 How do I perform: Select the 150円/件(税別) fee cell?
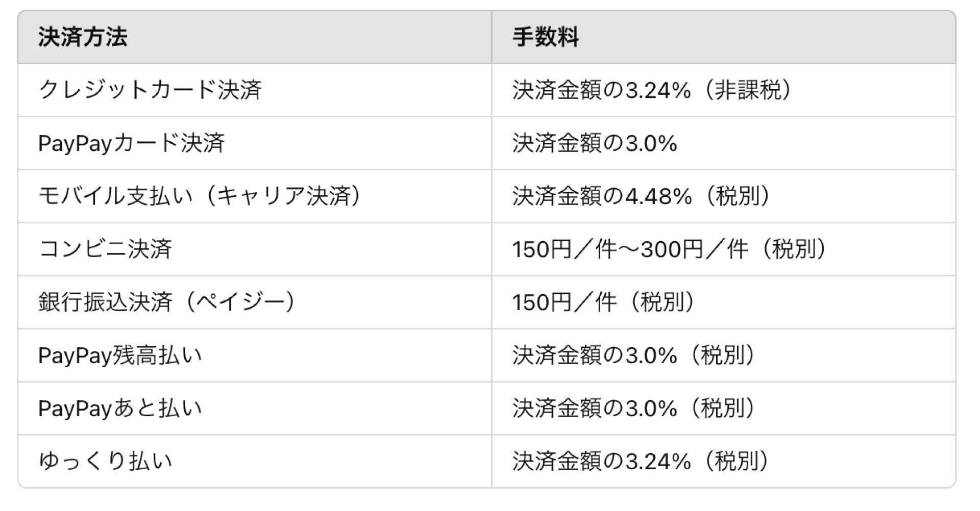(x=723, y=302)
